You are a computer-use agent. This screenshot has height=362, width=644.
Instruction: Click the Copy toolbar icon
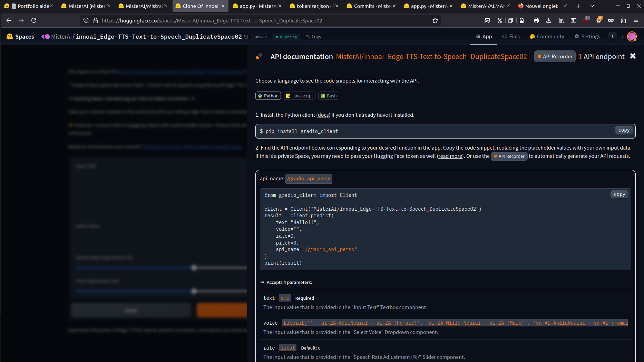[510, 20]
